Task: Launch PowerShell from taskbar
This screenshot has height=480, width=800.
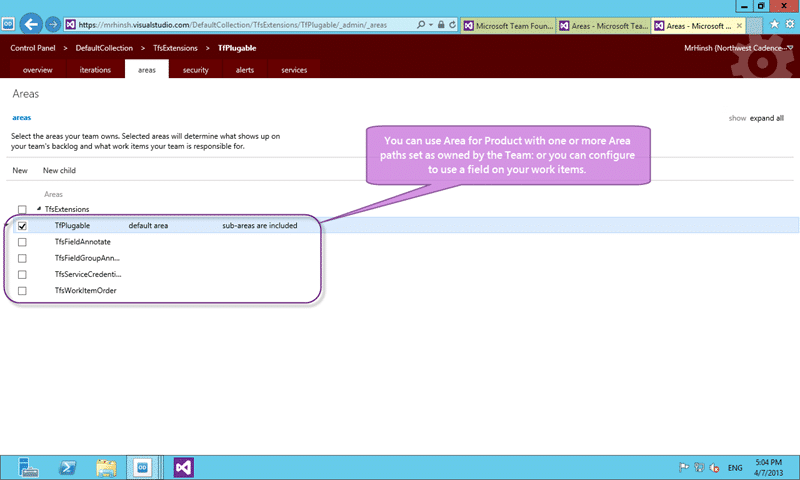Action: point(68,467)
